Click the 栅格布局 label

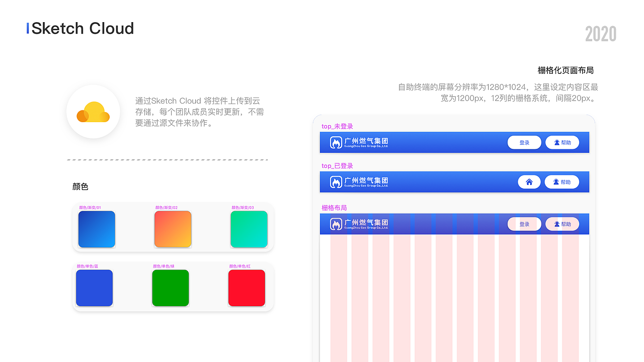[x=334, y=208]
